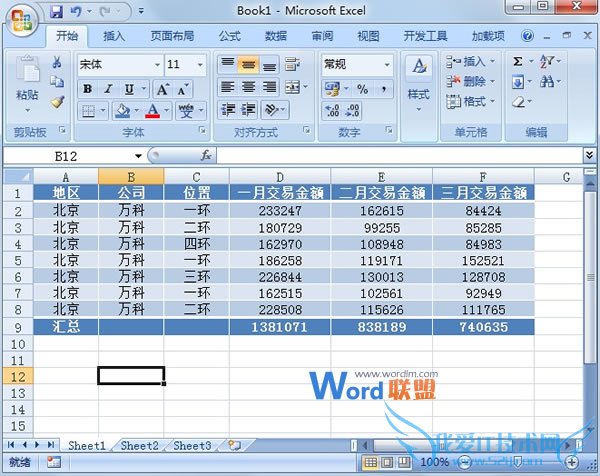Viewport: 600px width, 476px height.
Task: Toggle middle vertical alignment
Action: (x=249, y=64)
